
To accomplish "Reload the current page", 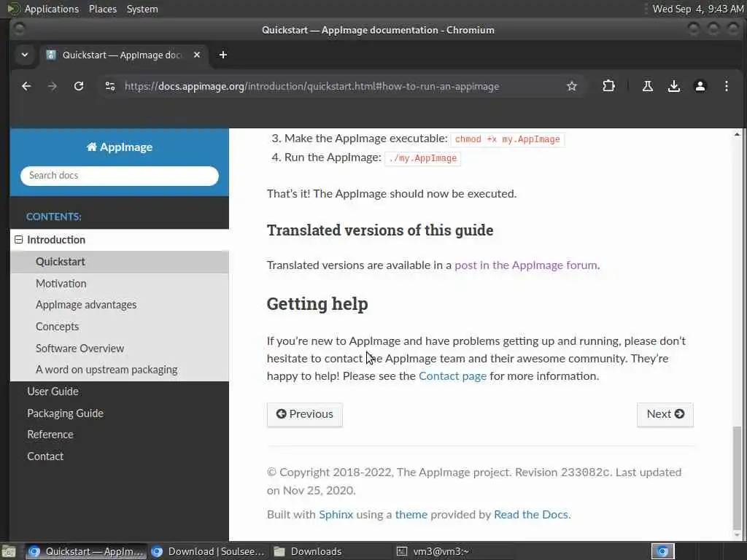I will [79, 86].
